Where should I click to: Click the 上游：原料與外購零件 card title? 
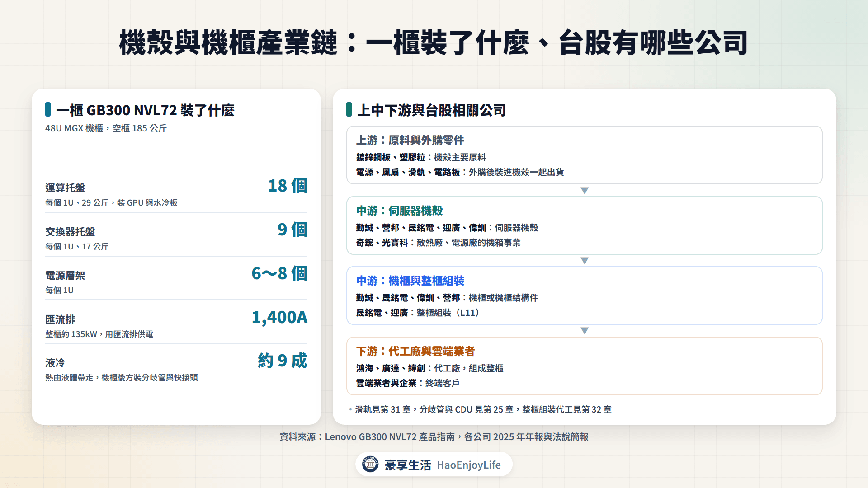[410, 140]
